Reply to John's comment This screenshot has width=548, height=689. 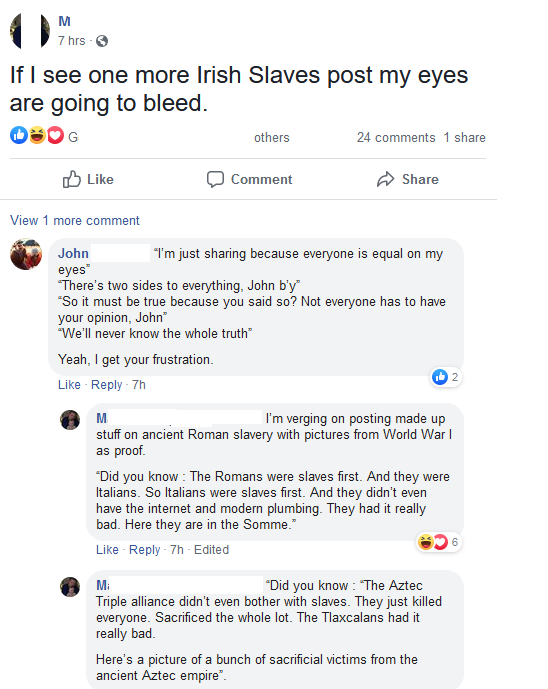coord(106,384)
